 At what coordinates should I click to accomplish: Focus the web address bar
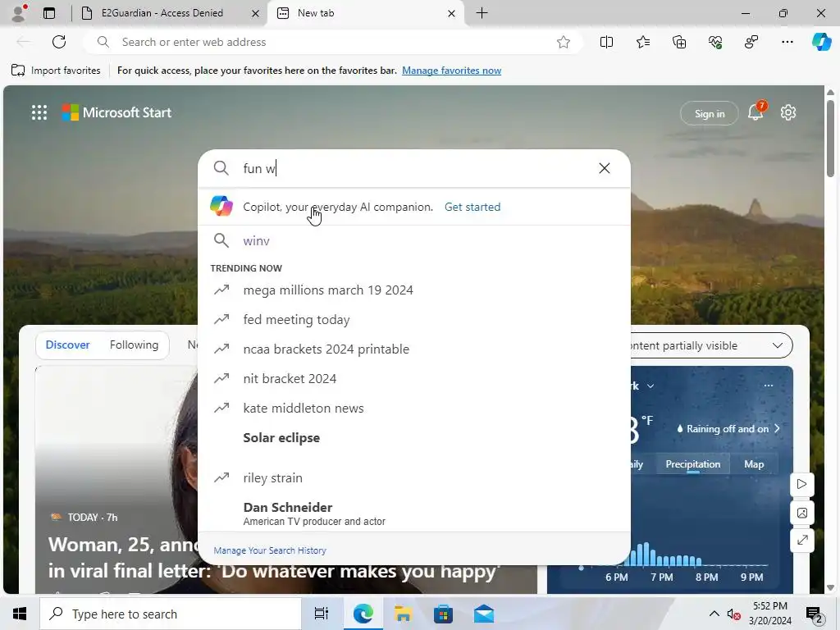[332, 42]
